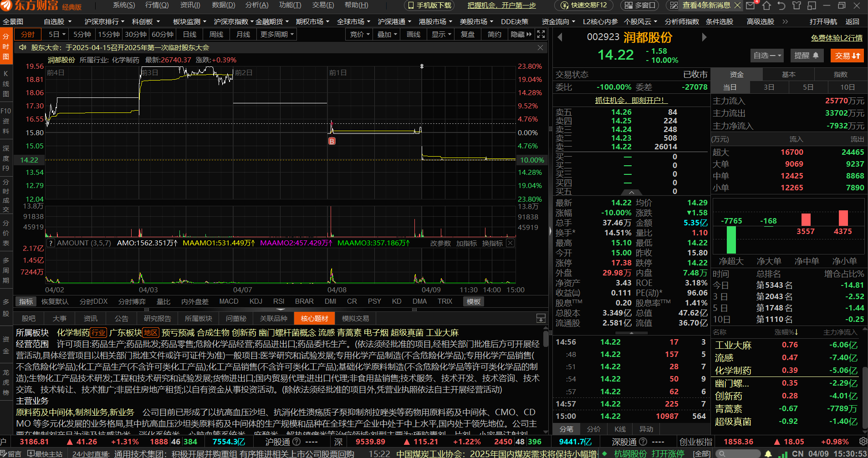Click the undo/back arrow icon
The width and height of the screenshot is (868, 458).
point(781,5)
